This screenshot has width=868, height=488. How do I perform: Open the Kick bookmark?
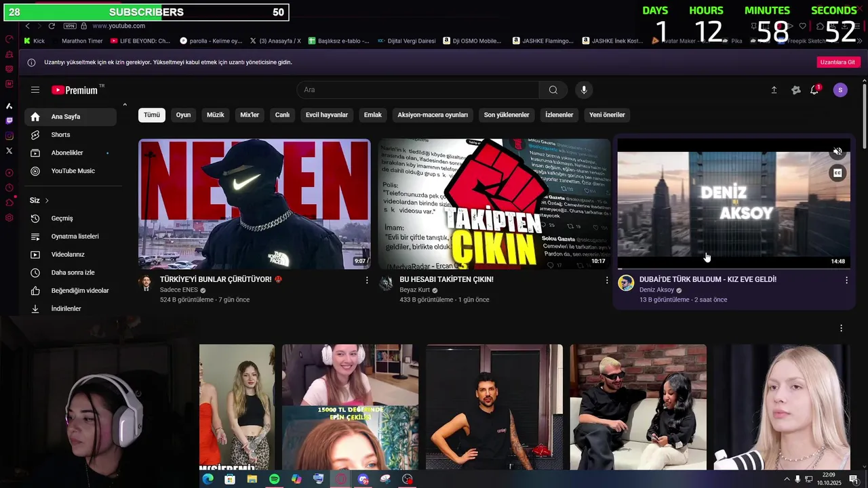(x=34, y=41)
